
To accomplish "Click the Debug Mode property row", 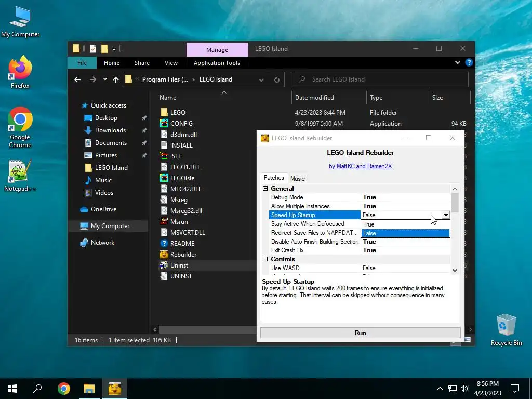I will [360, 197].
